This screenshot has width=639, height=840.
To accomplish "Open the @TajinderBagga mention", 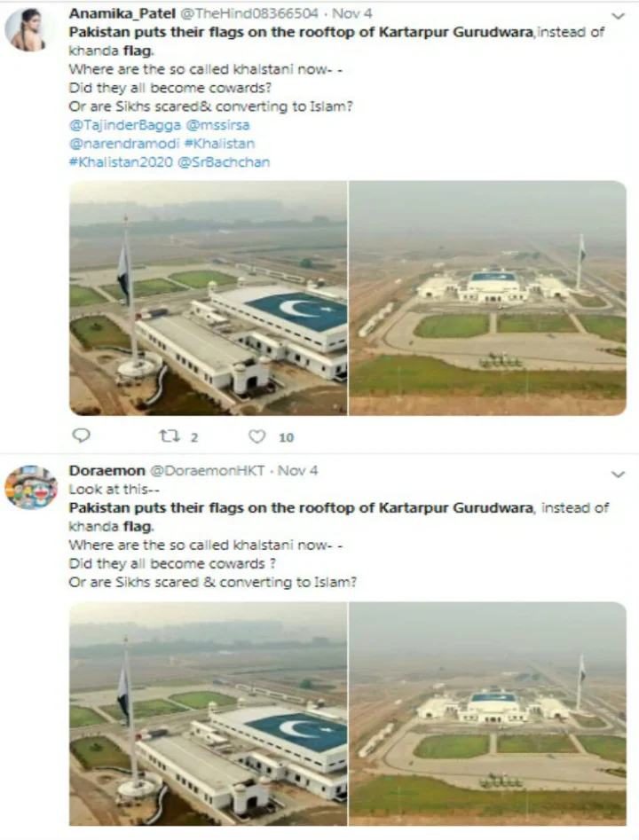I will (x=125, y=125).
